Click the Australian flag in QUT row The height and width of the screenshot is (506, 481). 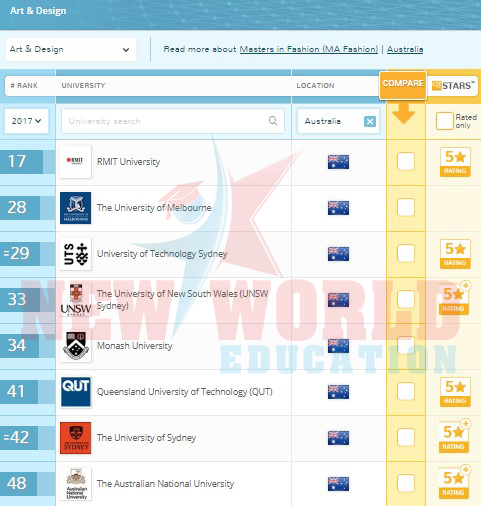tap(338, 392)
